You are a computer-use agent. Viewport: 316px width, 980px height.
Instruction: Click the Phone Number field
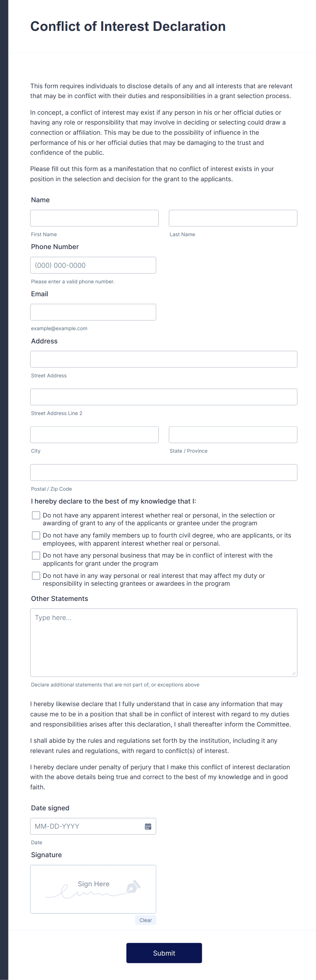(x=93, y=265)
